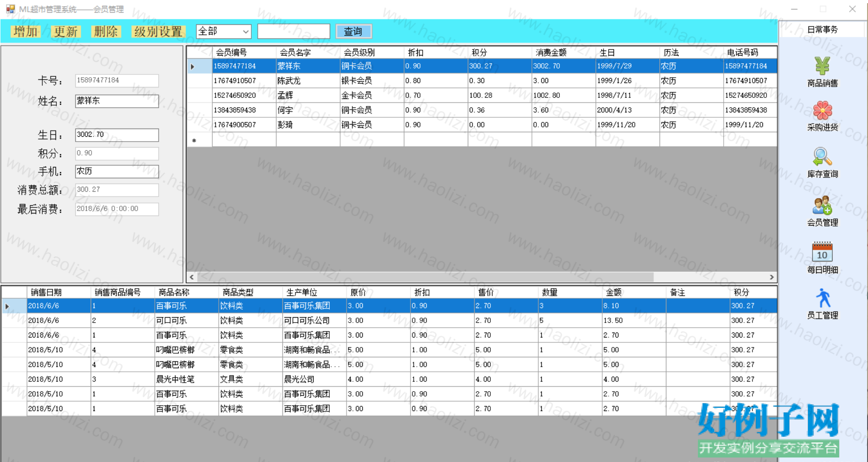This screenshot has height=462, width=868.
Task: Click the 生日 field showing 3002.70
Action: (x=117, y=135)
